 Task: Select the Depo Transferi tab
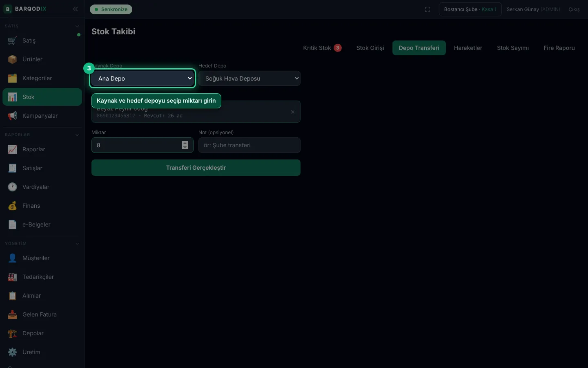(419, 48)
